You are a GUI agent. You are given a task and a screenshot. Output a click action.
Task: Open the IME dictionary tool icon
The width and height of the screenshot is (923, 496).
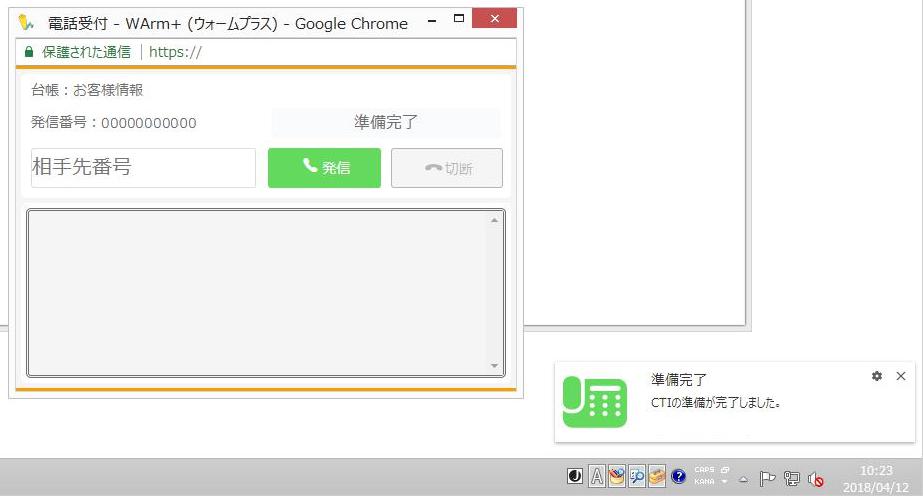[x=617, y=476]
